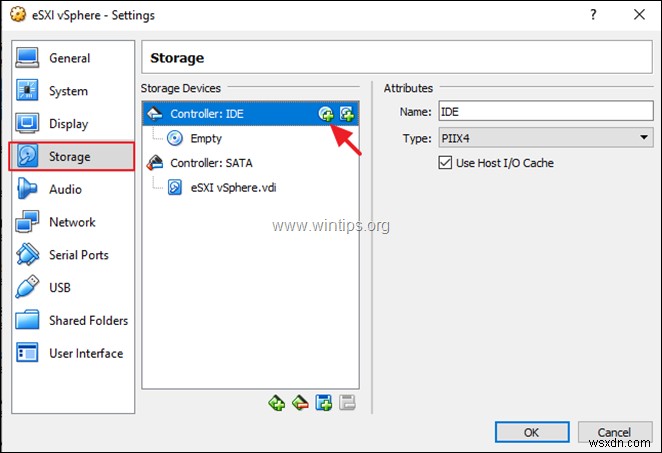Click the Display monitor icon
The height and width of the screenshot is (453, 662).
tap(27, 123)
